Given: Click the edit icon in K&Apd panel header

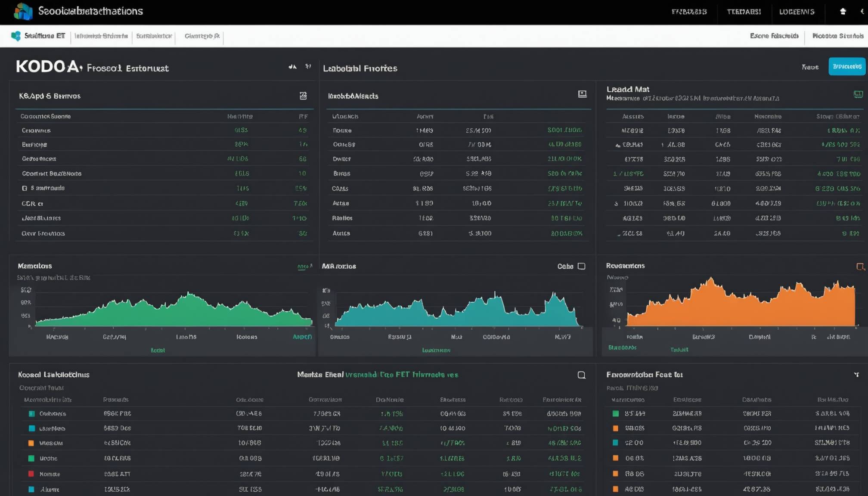Looking at the screenshot, I should pos(303,96).
